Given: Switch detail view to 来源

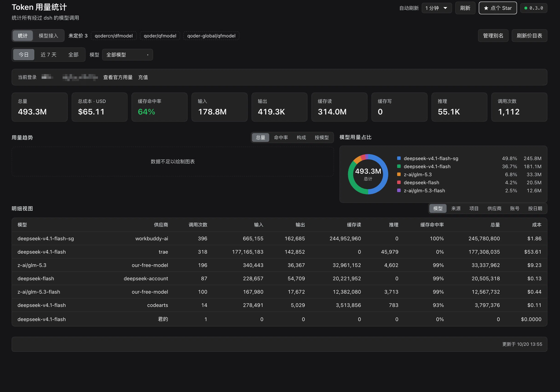Looking at the screenshot, I should pyautogui.click(x=456, y=209).
